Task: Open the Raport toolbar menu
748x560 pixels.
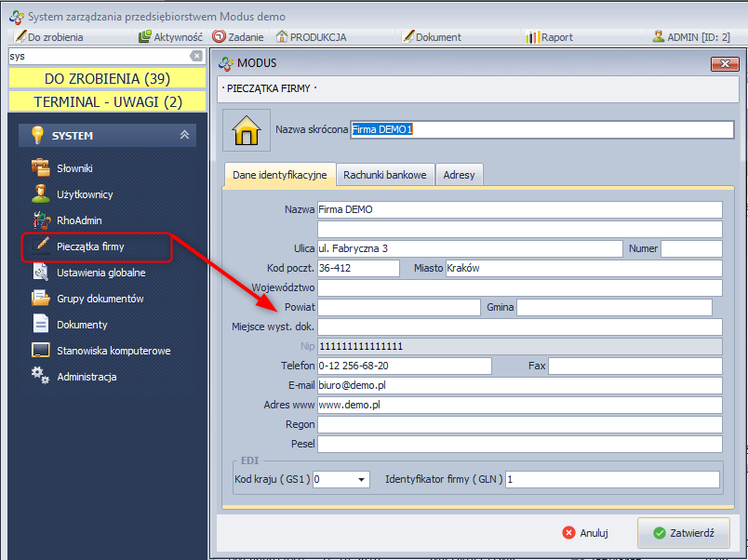Action: click(549, 37)
